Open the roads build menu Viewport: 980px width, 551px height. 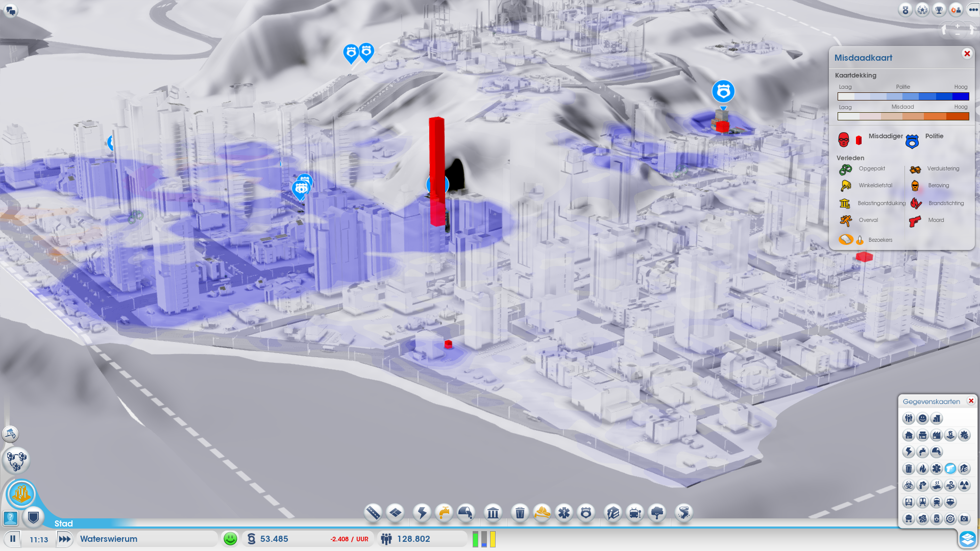pyautogui.click(x=373, y=512)
